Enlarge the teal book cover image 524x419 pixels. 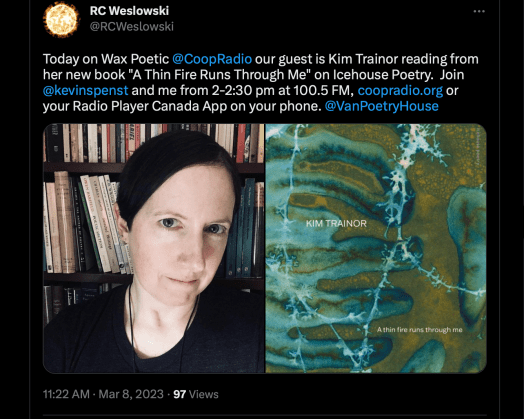coord(376,248)
